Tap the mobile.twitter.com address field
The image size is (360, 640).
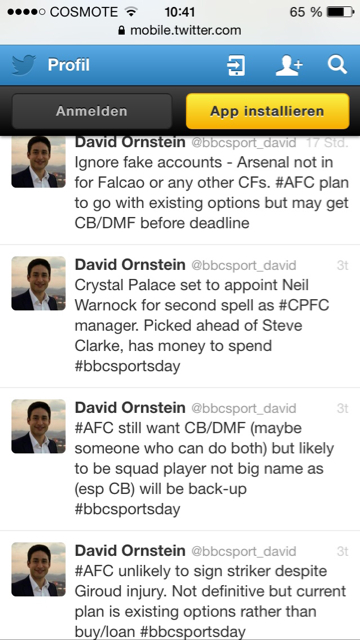180,30
